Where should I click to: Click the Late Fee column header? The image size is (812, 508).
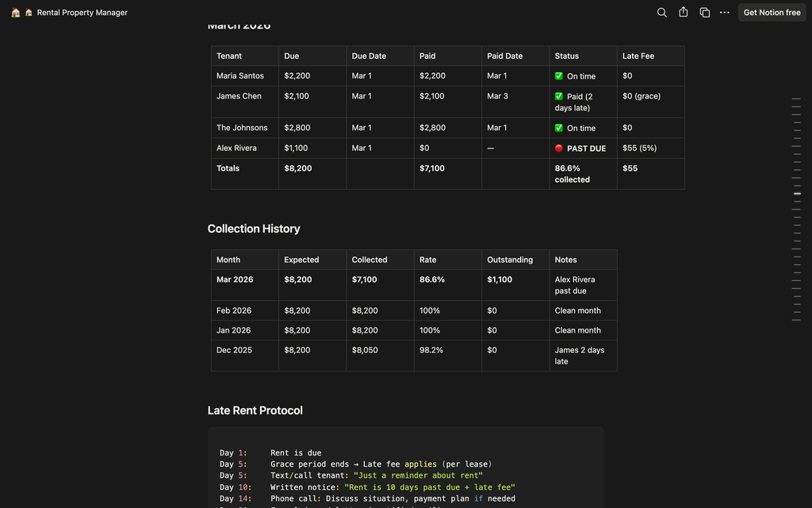(x=650, y=56)
